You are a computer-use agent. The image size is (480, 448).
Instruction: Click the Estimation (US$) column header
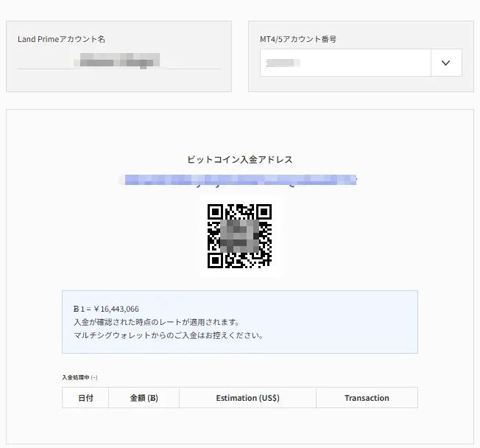tap(247, 398)
